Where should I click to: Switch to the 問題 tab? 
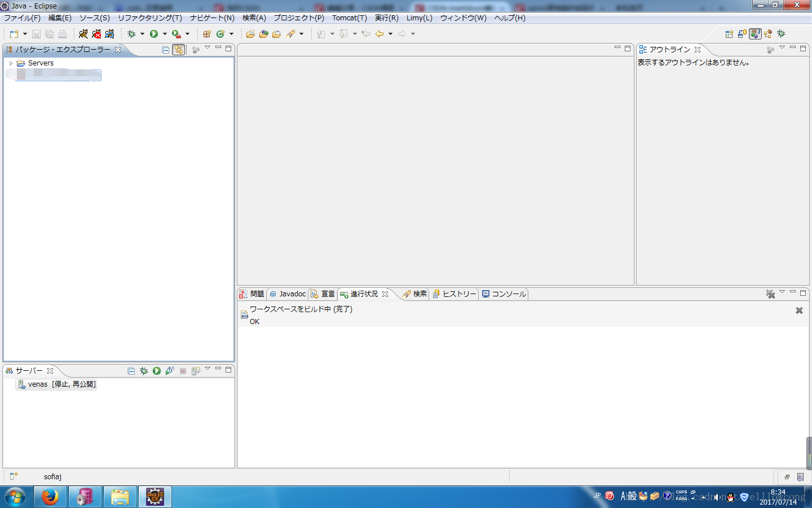pyautogui.click(x=252, y=294)
